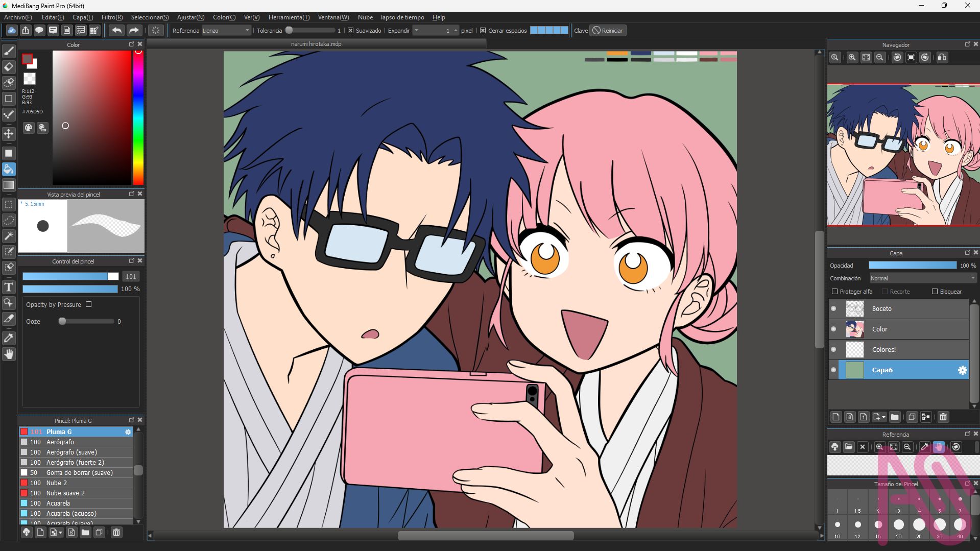Open Pluma G brush settings gear
The height and width of the screenshot is (551, 980).
click(x=128, y=432)
